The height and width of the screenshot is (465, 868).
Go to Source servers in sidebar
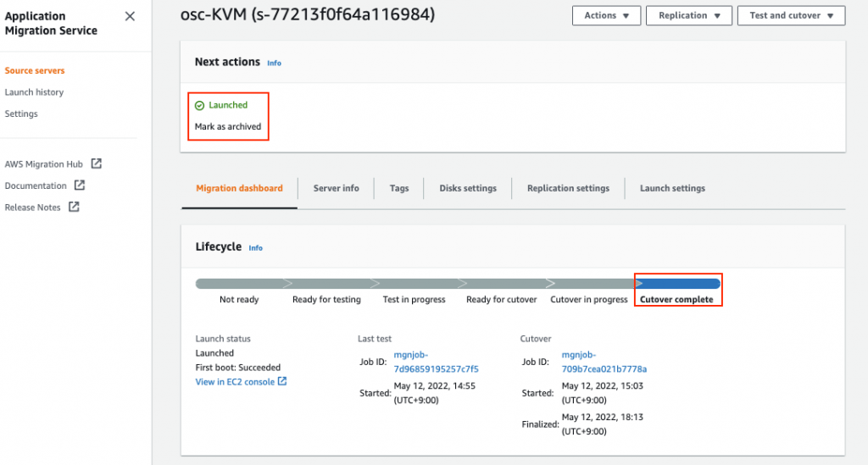[x=34, y=70]
